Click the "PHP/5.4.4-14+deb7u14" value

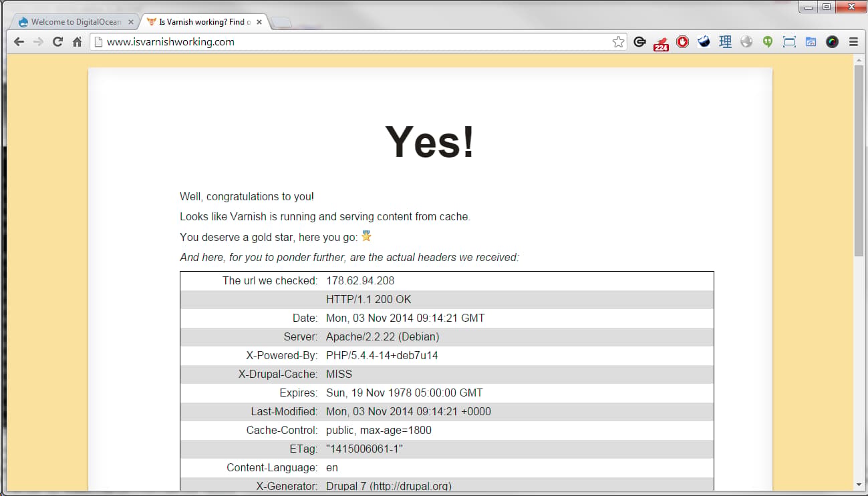point(382,356)
